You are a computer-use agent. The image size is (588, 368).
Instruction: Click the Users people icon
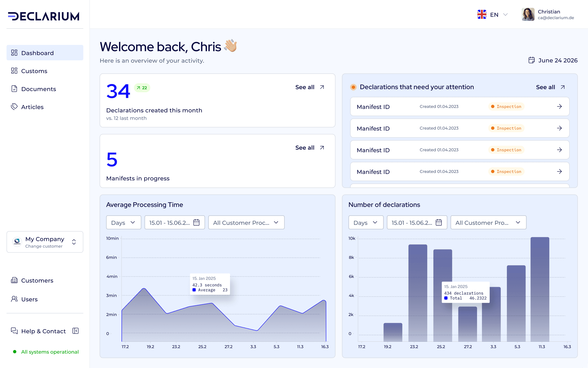[x=14, y=299]
